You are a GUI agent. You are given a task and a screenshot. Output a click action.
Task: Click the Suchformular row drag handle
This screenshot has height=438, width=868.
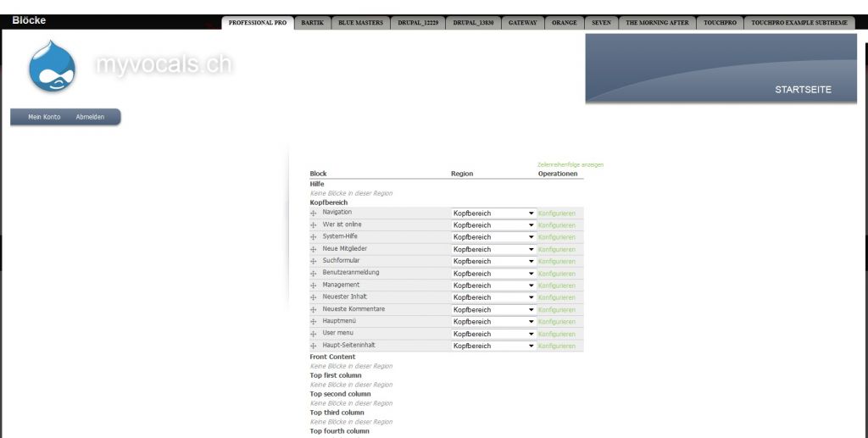point(314,262)
